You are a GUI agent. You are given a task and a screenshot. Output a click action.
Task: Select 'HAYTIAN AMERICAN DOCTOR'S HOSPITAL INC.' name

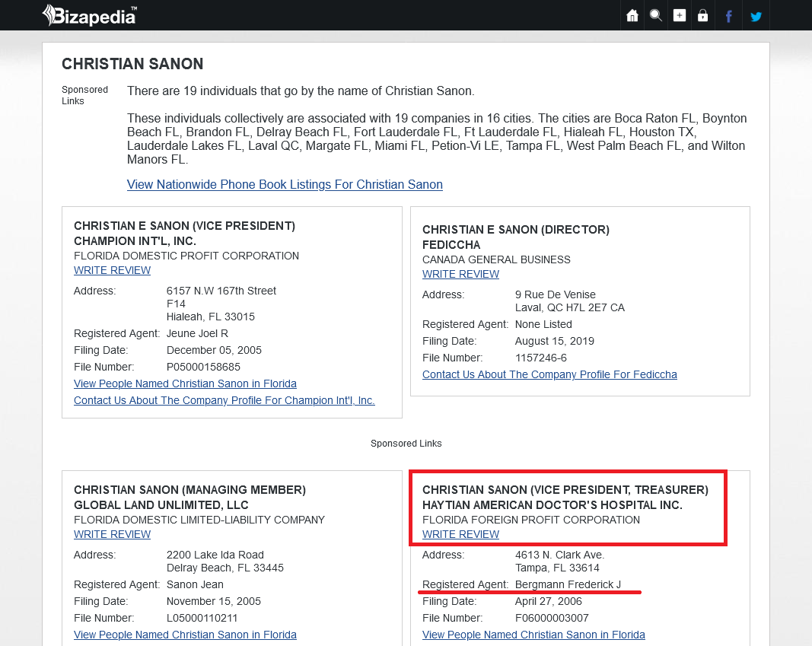[552, 504]
